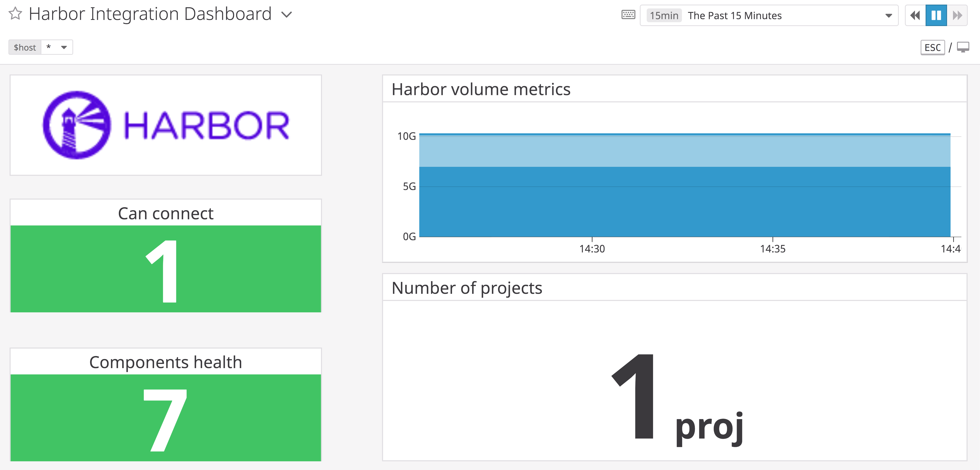This screenshot has width=980, height=470.
Task: Expand the $host template variable dropdown
Action: point(64,47)
